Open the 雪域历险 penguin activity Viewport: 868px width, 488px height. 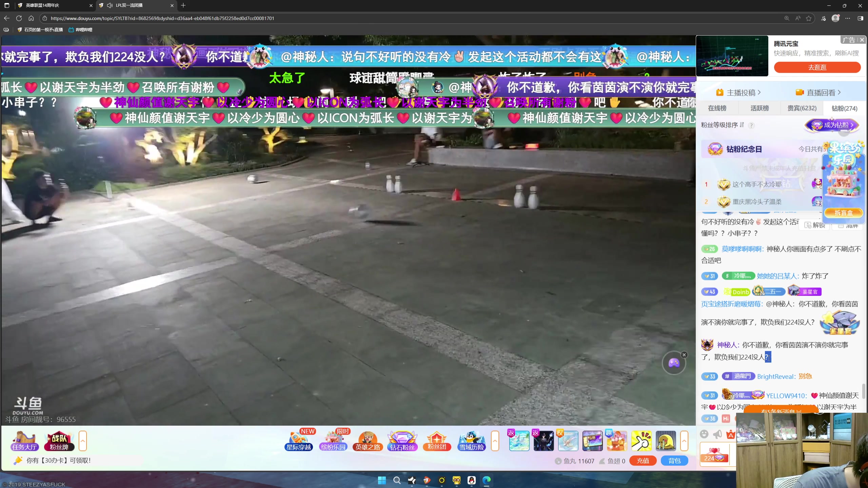(471, 441)
